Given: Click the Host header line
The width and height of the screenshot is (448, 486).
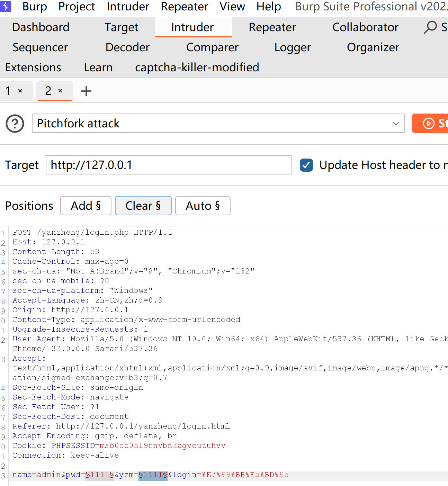Looking at the screenshot, I should (49, 242).
